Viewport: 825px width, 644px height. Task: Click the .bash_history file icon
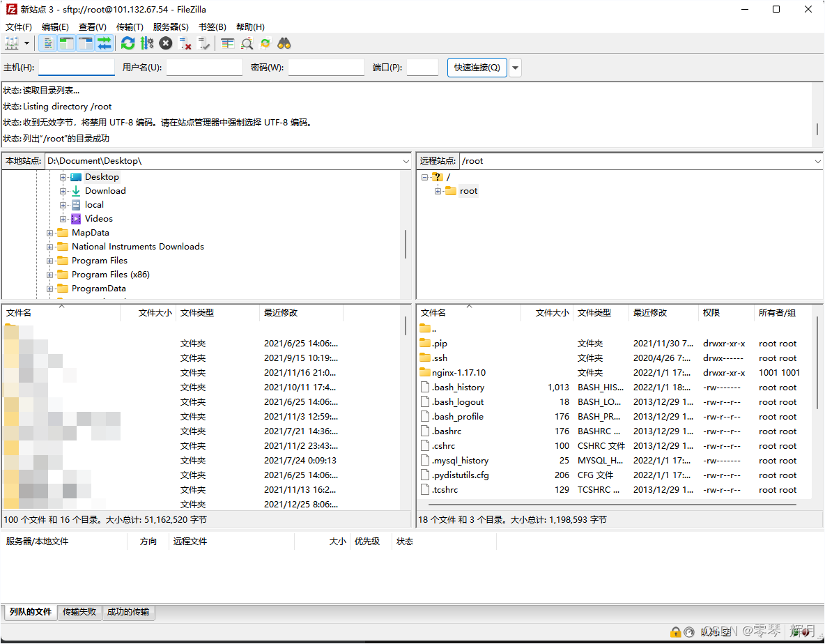pos(425,388)
